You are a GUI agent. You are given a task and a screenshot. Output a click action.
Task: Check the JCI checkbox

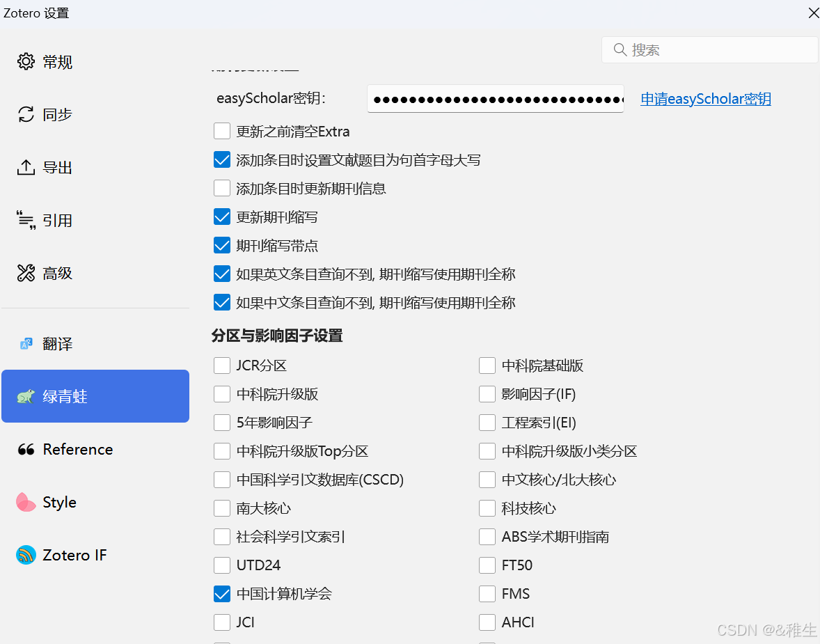[x=222, y=622]
